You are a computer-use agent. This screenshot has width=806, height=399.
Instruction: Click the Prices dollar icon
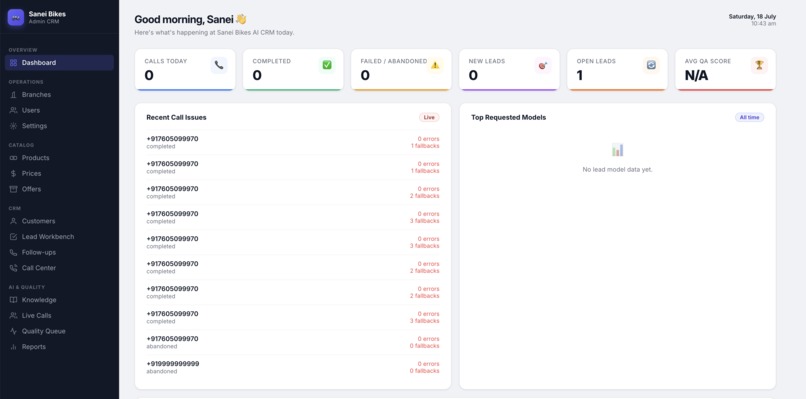(13, 174)
